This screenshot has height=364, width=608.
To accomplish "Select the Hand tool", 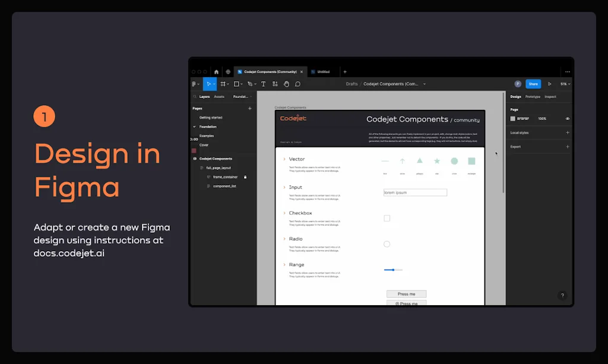I will [x=287, y=84].
